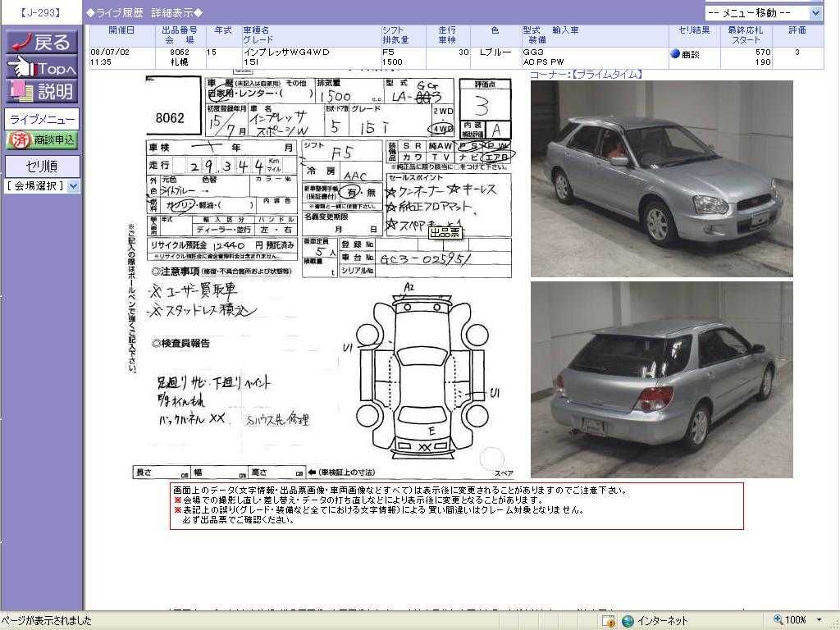Click shift F5 cell

tap(388, 52)
